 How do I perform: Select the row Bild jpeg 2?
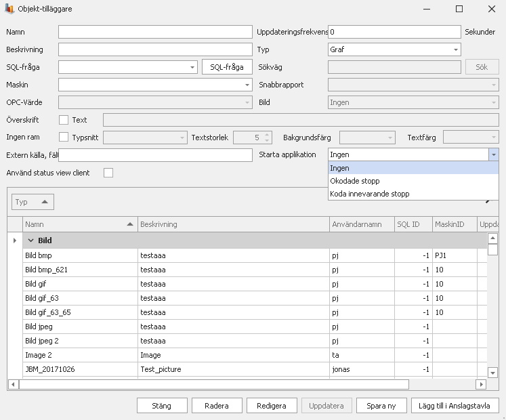click(x=255, y=341)
